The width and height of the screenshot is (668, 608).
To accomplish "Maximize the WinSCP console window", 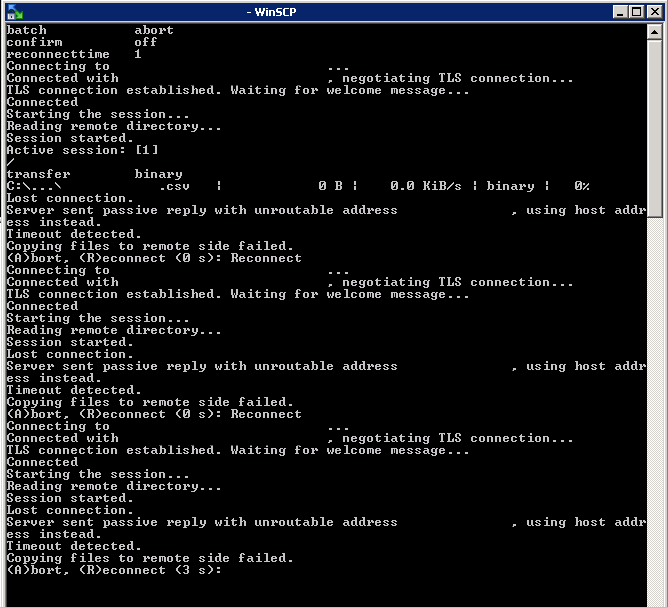I will pos(635,12).
